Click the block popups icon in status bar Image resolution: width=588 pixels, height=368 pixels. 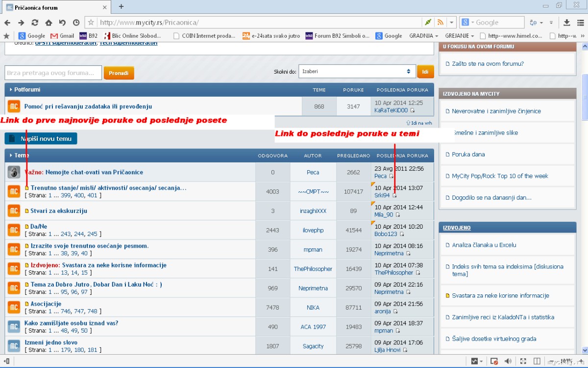494,362
